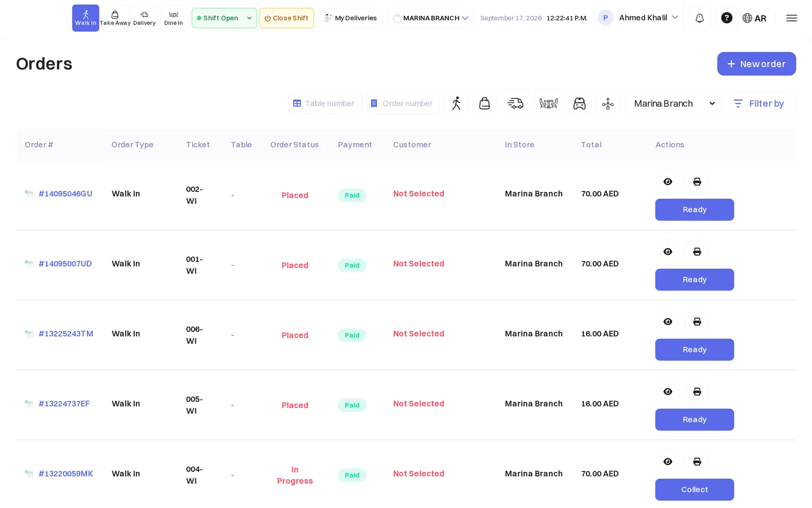812x508 pixels.
Task: Click the Order Status column header
Action: tap(294, 144)
